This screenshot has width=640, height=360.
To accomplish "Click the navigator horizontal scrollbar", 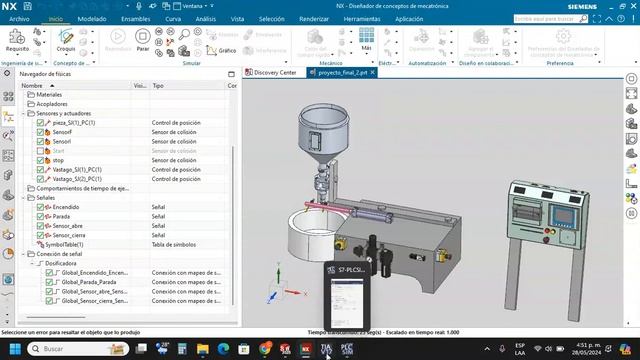I will tap(56, 317).
